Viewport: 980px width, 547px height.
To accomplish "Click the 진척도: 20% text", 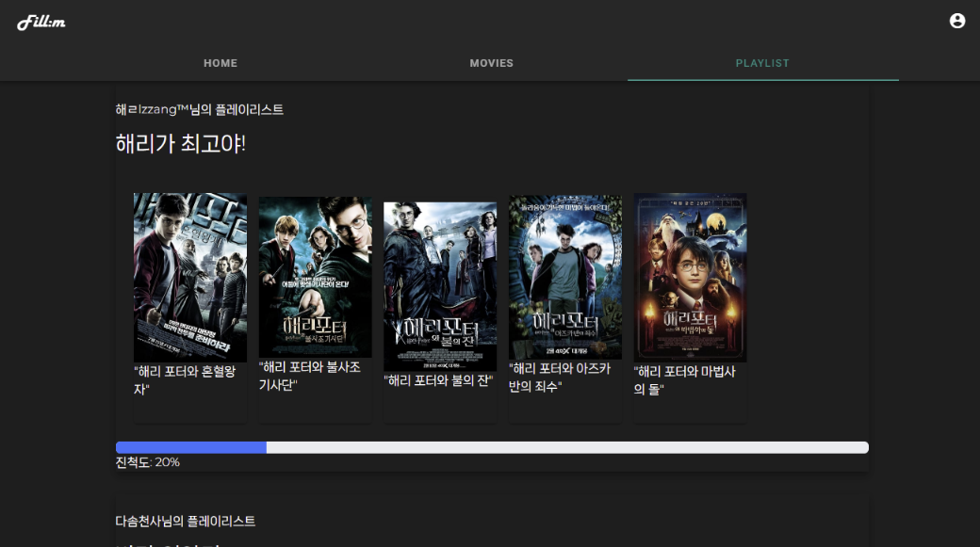I will tap(148, 462).
